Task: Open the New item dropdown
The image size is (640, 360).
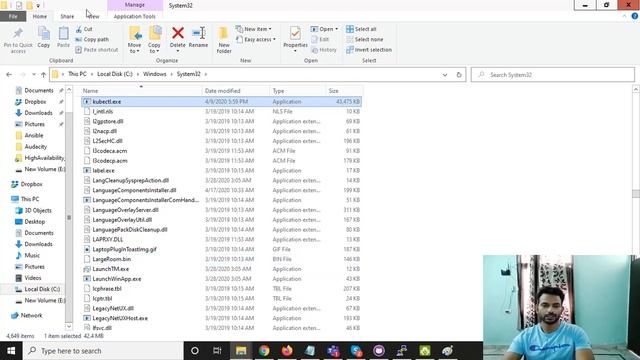Action: pyautogui.click(x=254, y=29)
